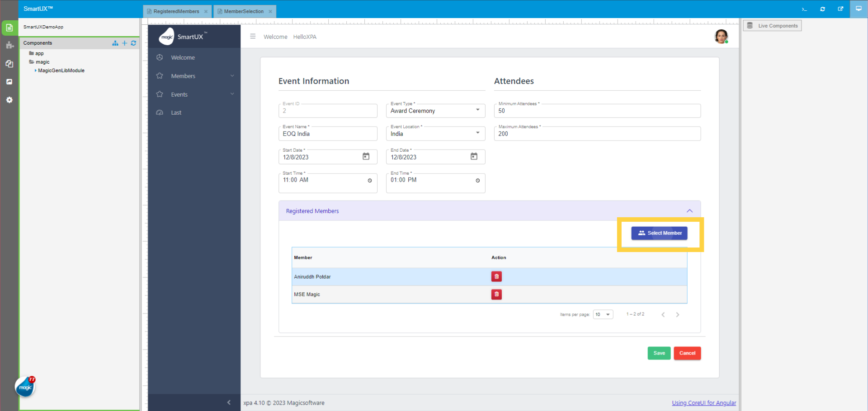Image resolution: width=868 pixels, height=411 pixels.
Task: Open the Event Type dropdown
Action: tap(435, 111)
